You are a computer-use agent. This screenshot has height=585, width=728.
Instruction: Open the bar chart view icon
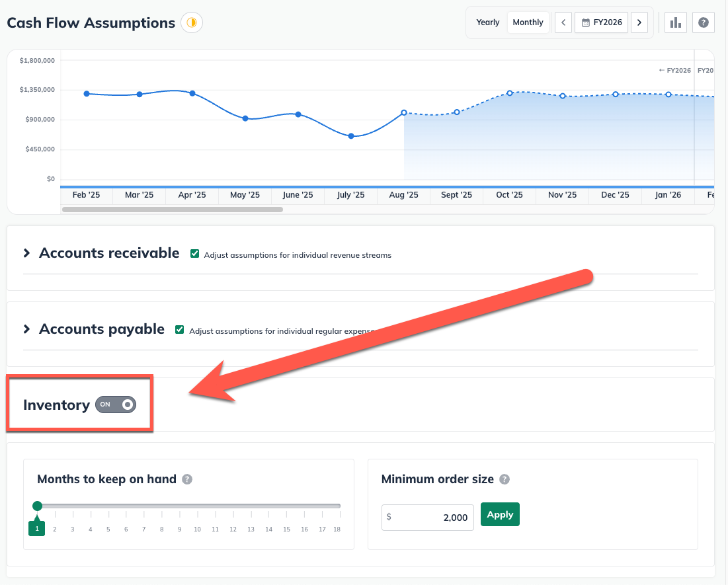(x=676, y=22)
